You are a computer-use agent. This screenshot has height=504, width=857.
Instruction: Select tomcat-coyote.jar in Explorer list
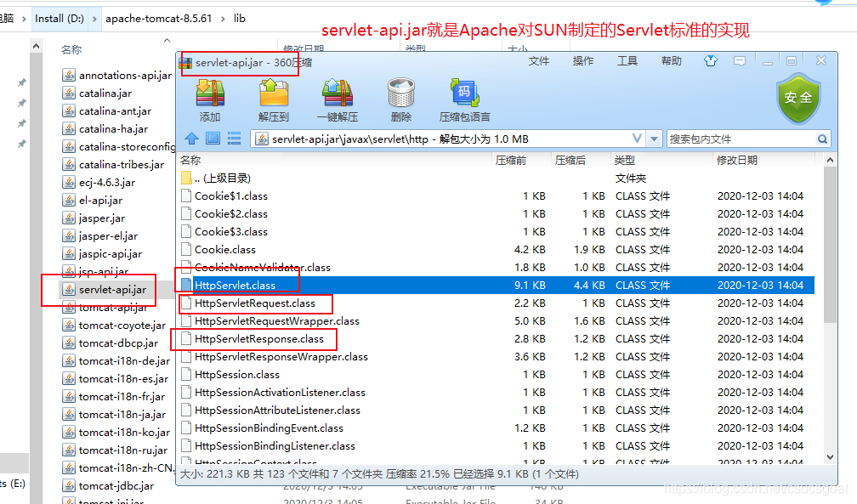(x=114, y=326)
